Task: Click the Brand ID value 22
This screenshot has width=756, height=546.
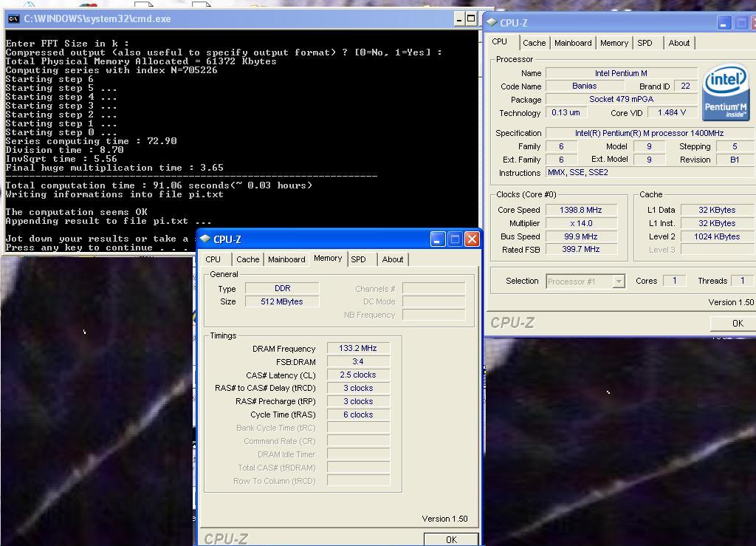Action: [685, 86]
